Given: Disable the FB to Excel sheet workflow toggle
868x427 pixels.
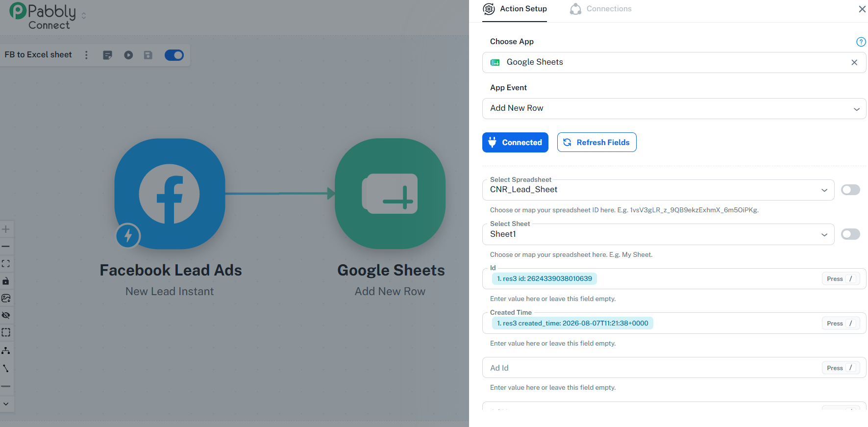Looking at the screenshot, I should [174, 55].
